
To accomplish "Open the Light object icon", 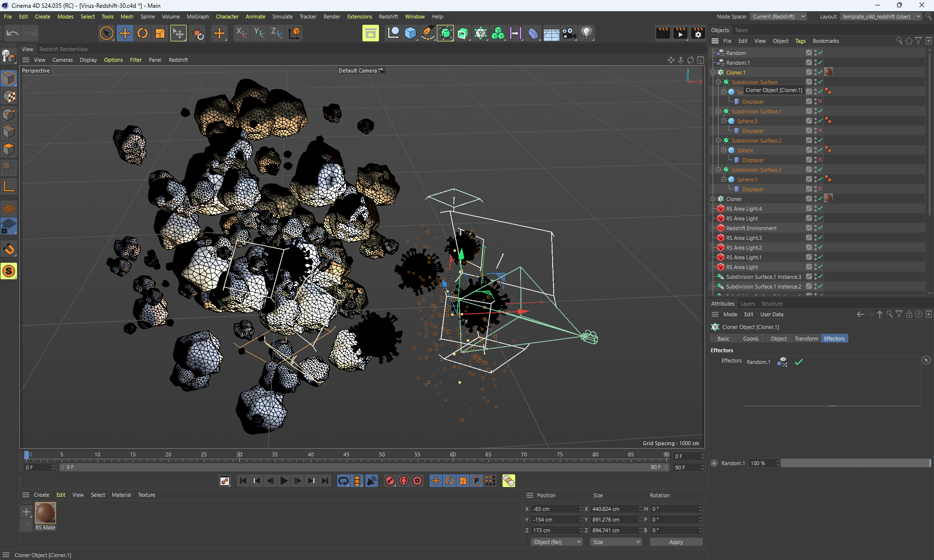I will (587, 33).
